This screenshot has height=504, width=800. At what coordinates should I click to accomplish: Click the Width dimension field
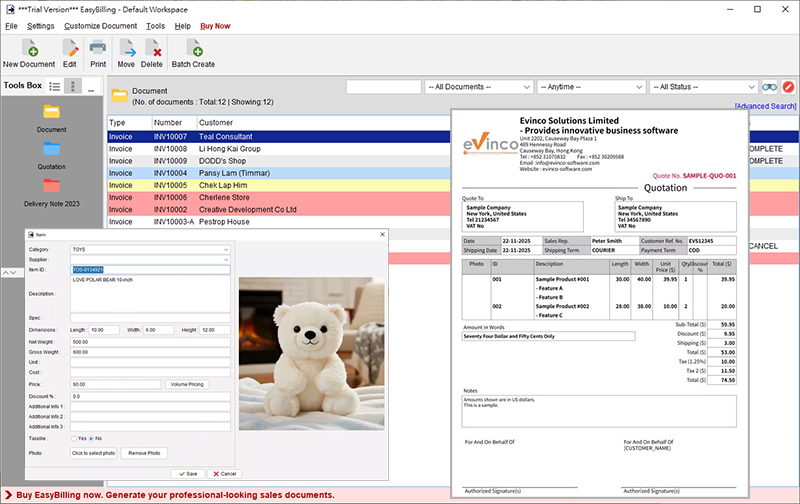coord(159,330)
